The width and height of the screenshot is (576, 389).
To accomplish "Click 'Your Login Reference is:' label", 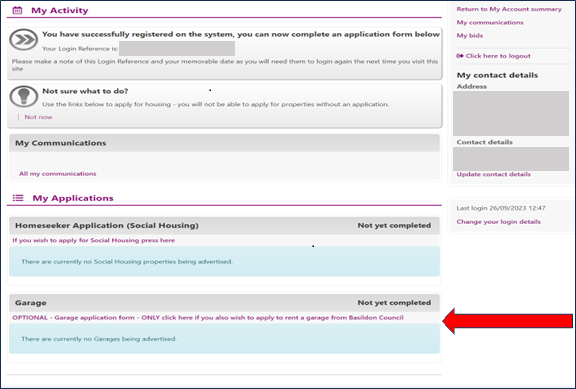I will tap(80, 48).
